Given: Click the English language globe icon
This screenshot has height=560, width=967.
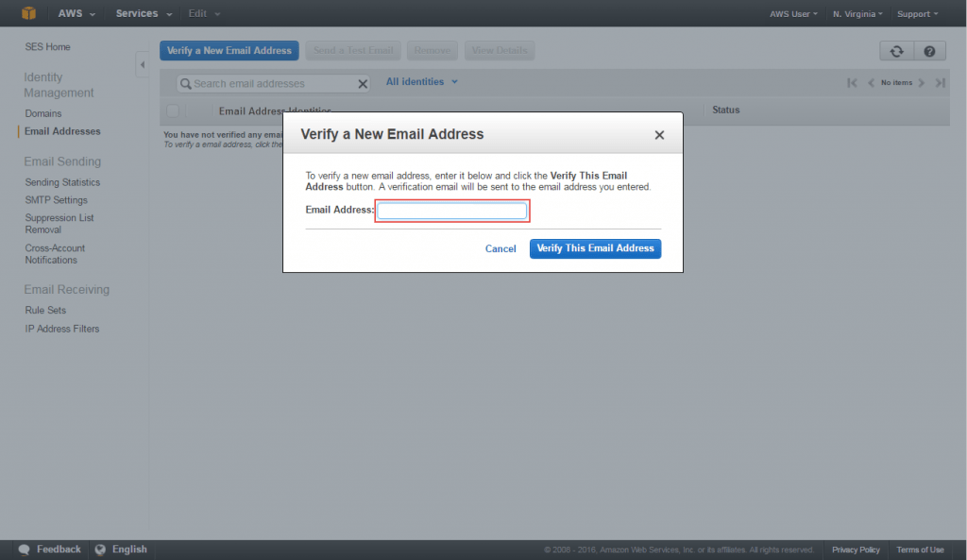Looking at the screenshot, I should click(x=101, y=550).
